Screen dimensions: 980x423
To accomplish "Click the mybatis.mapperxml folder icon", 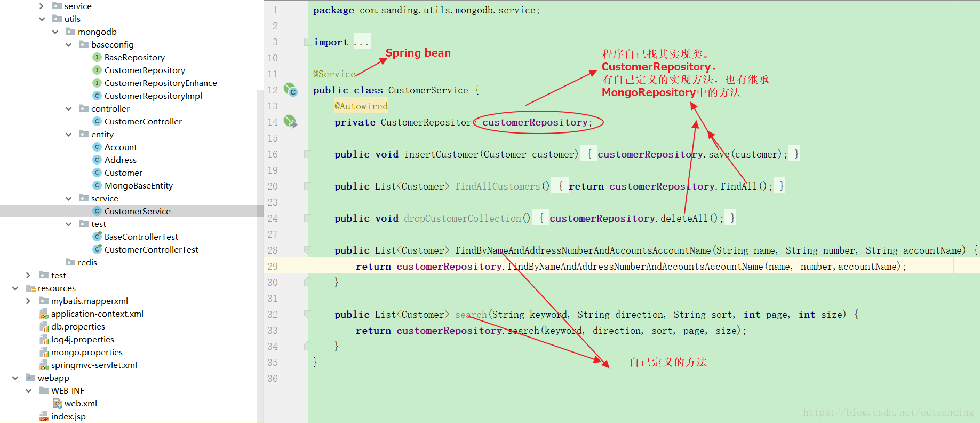I will point(44,301).
